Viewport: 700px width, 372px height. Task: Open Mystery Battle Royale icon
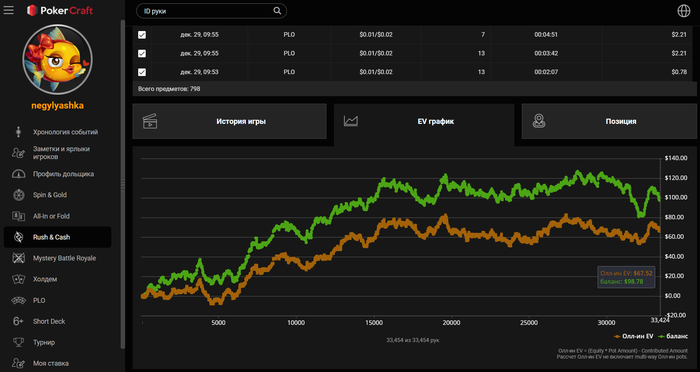18,258
